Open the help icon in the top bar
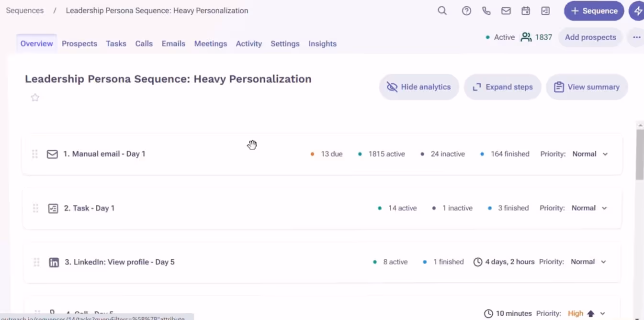 (x=466, y=11)
